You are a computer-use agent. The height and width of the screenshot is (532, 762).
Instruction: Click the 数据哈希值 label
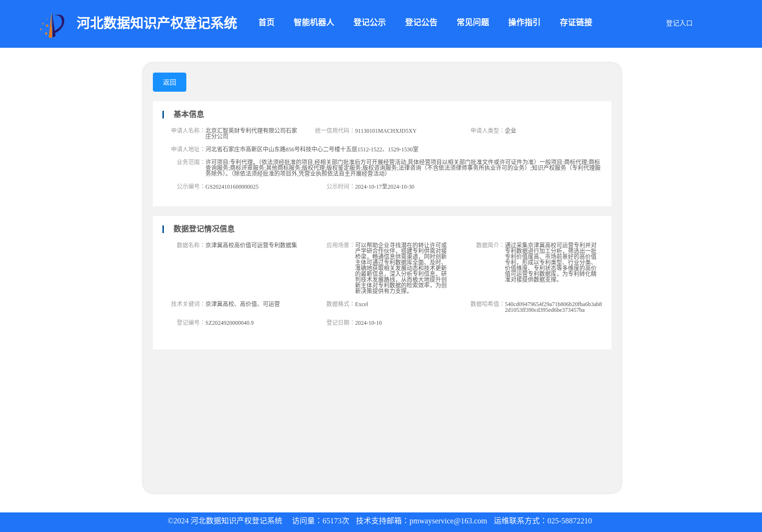tap(487, 304)
